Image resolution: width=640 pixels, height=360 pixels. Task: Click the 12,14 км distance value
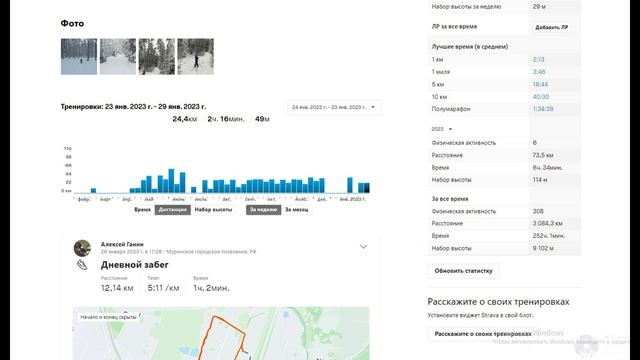point(117,288)
